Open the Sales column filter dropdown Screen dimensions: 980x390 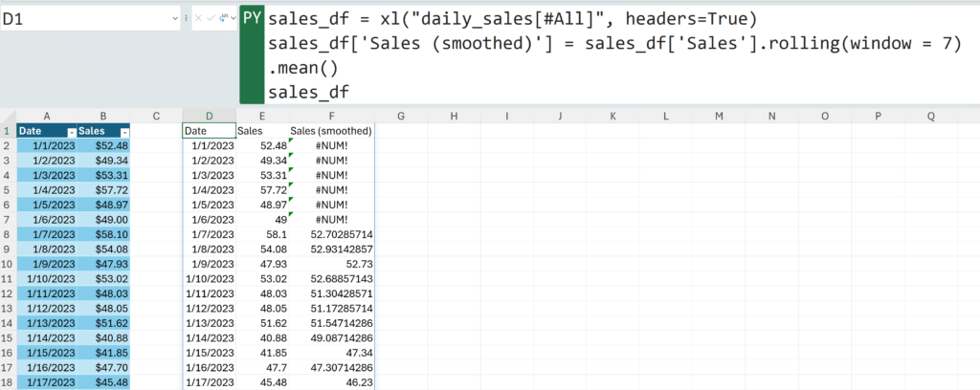click(x=124, y=132)
